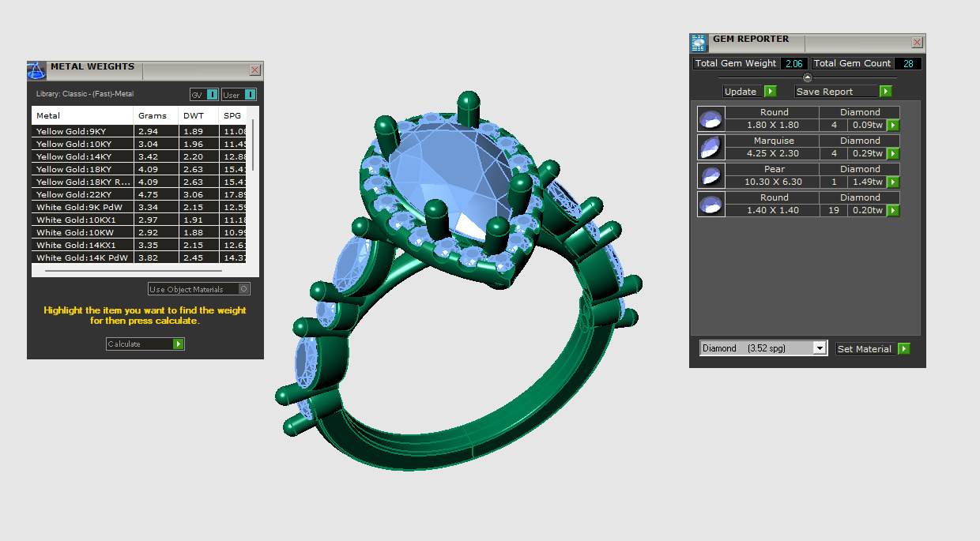The height and width of the screenshot is (541, 980).
Task: Click the Total Gem Count value 28
Action: (x=907, y=63)
